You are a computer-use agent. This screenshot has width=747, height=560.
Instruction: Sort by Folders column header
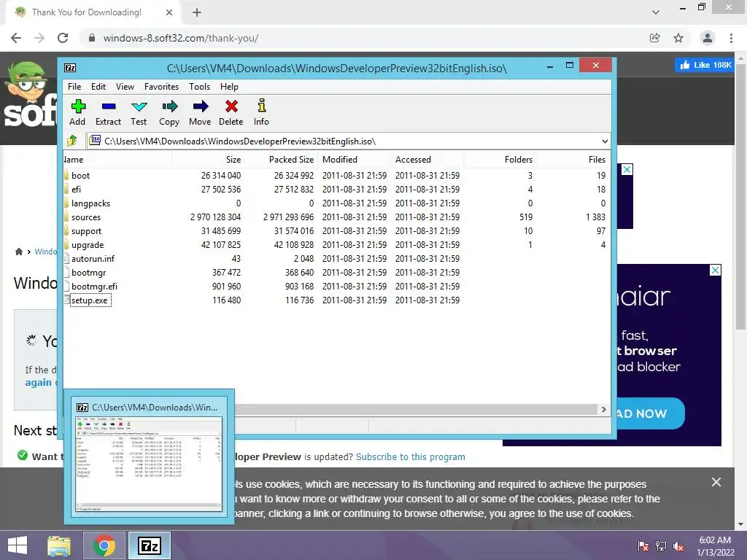(x=500, y=160)
